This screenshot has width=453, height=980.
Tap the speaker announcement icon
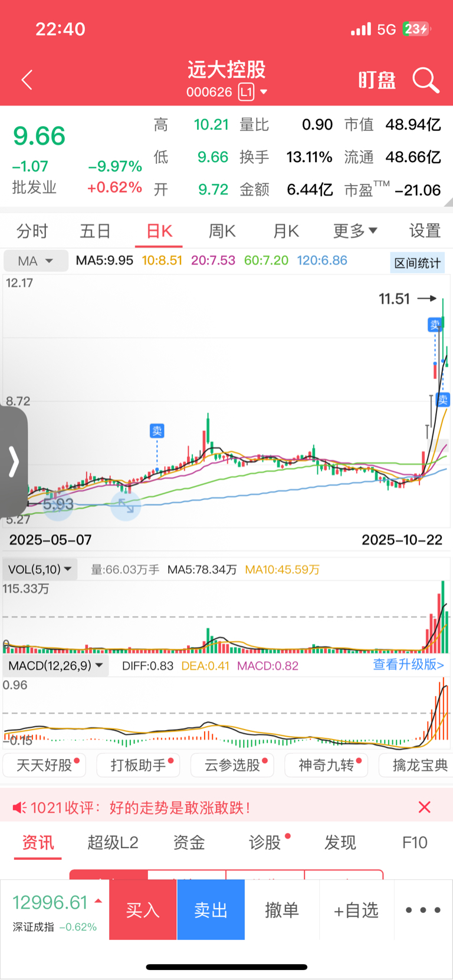19,807
